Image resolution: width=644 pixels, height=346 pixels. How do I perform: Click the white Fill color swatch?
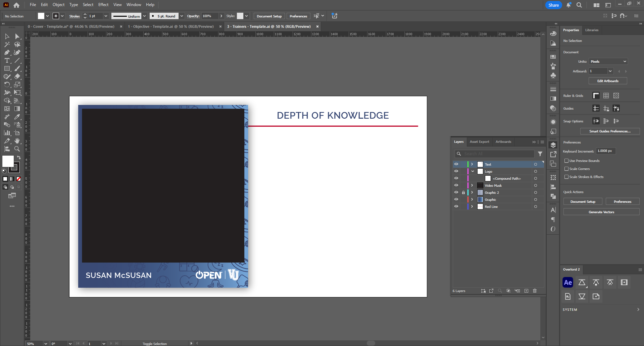[x=8, y=161]
